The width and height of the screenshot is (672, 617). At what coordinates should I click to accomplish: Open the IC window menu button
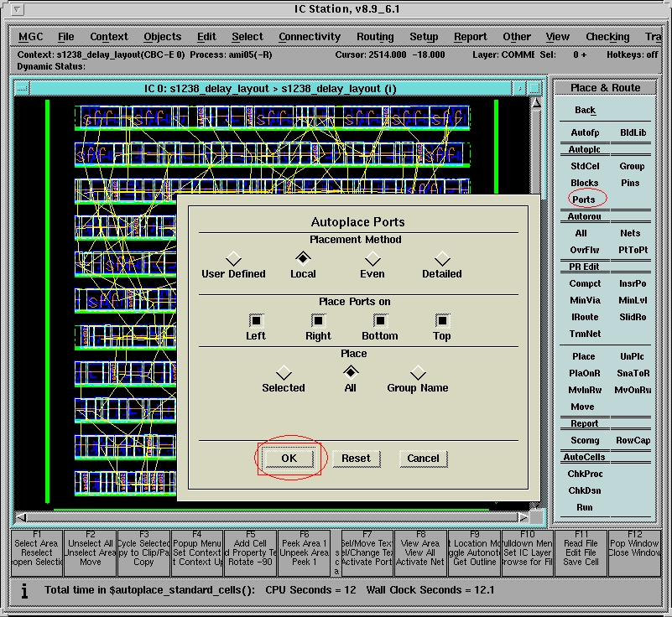pyautogui.click(x=23, y=88)
